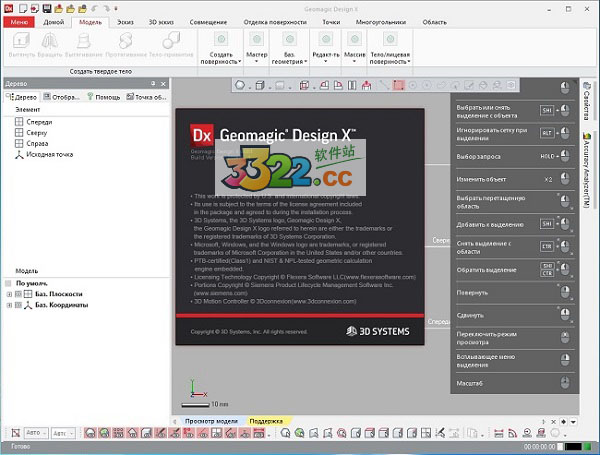600x455 pixels.
Task: Open the Свойства side panel
Action: (586, 100)
